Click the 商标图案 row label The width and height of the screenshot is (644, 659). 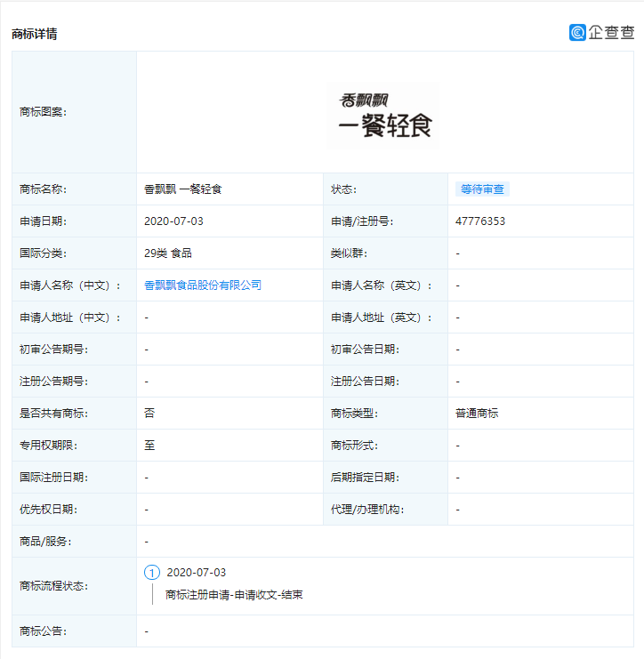(x=44, y=112)
